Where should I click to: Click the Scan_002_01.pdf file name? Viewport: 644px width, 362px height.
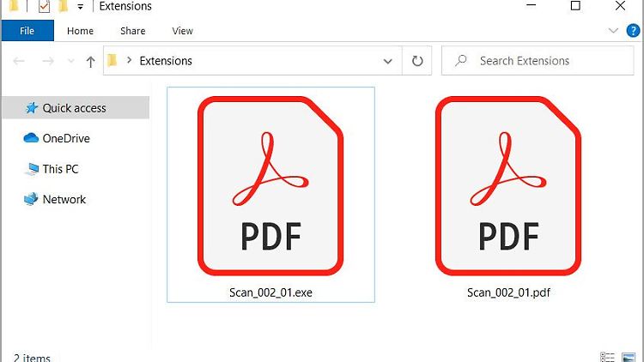coord(508,293)
